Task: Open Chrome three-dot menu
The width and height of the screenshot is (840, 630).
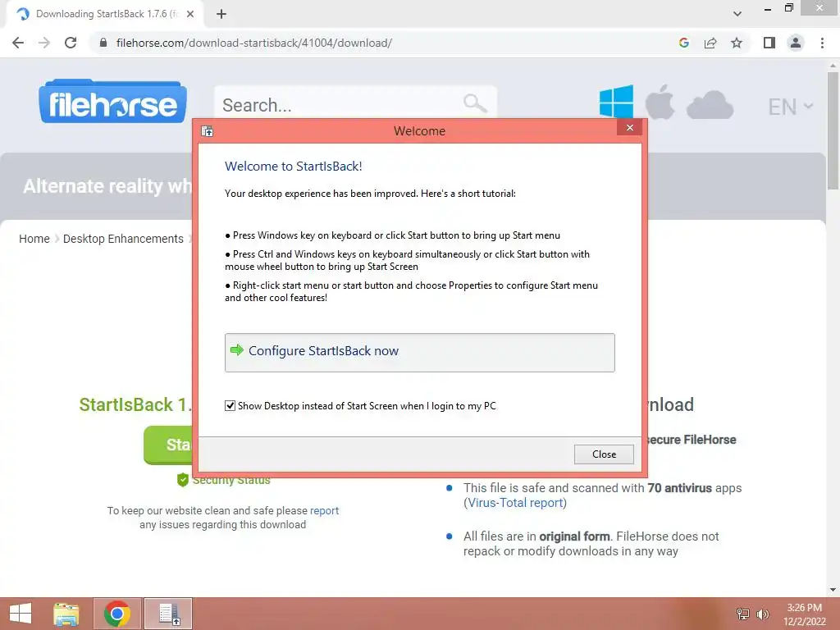Action: pos(822,43)
